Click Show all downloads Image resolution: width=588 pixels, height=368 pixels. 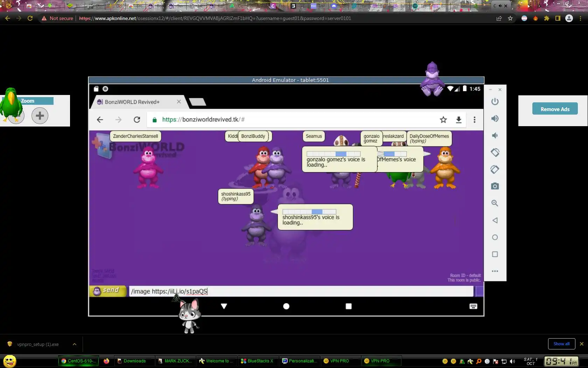[561, 344]
